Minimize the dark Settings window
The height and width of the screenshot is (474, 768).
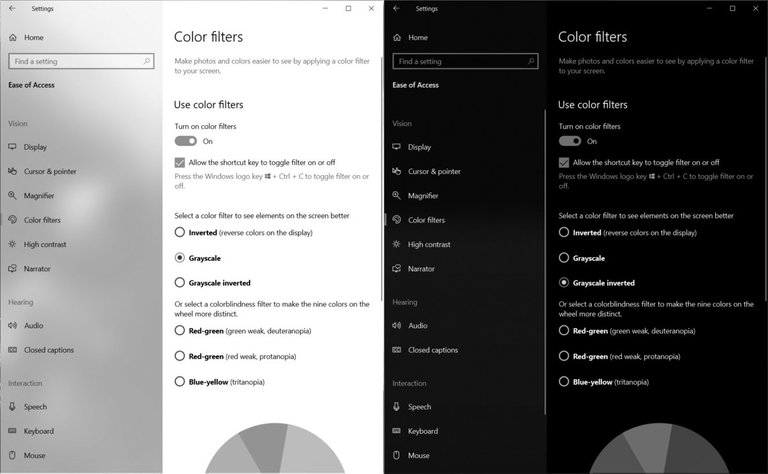pos(709,8)
